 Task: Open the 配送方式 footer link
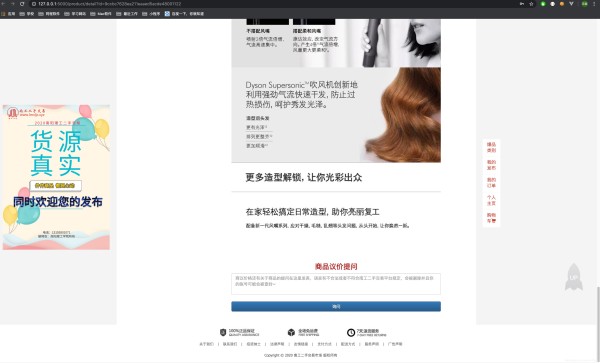coord(348,344)
